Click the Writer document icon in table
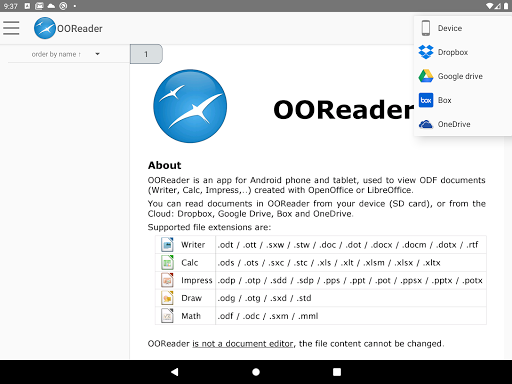The height and width of the screenshot is (384, 512). click(167, 244)
